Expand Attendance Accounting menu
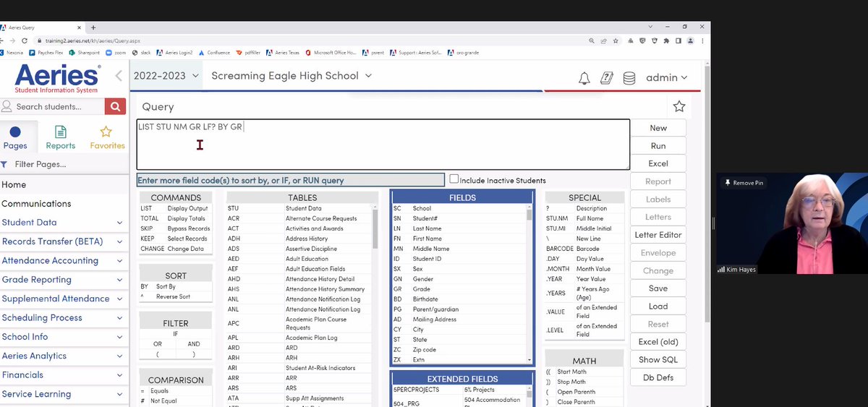868x407 pixels. [65, 260]
